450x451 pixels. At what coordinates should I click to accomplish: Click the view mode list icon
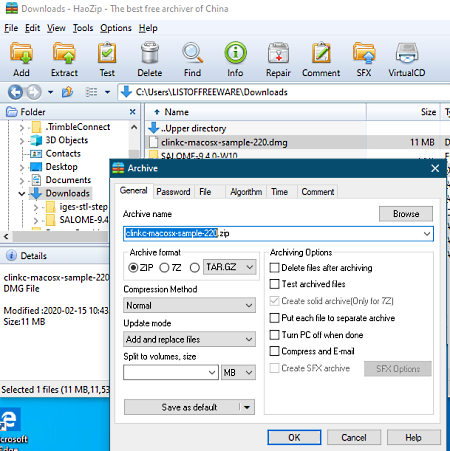91,92
